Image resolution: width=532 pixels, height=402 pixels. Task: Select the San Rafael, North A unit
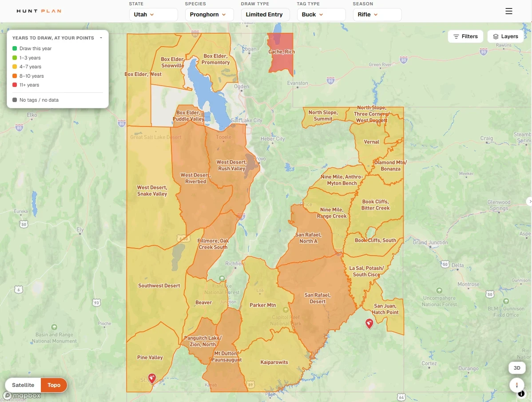[309, 238]
